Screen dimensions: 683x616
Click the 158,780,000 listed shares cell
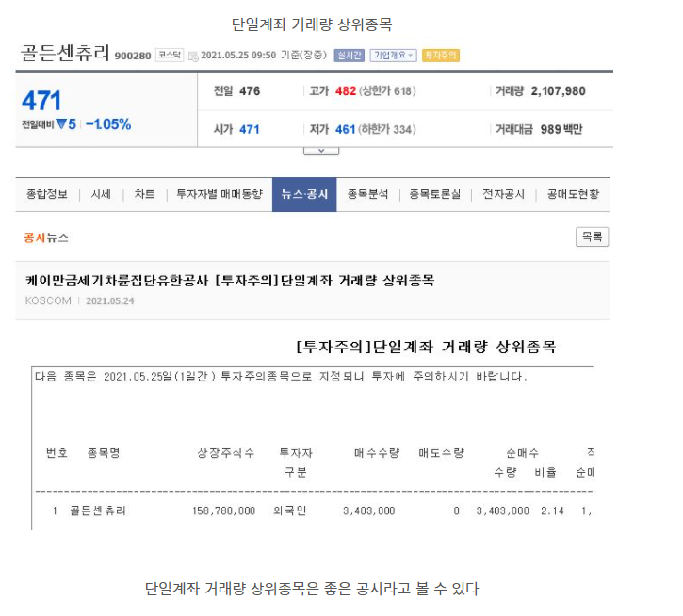pos(224,511)
